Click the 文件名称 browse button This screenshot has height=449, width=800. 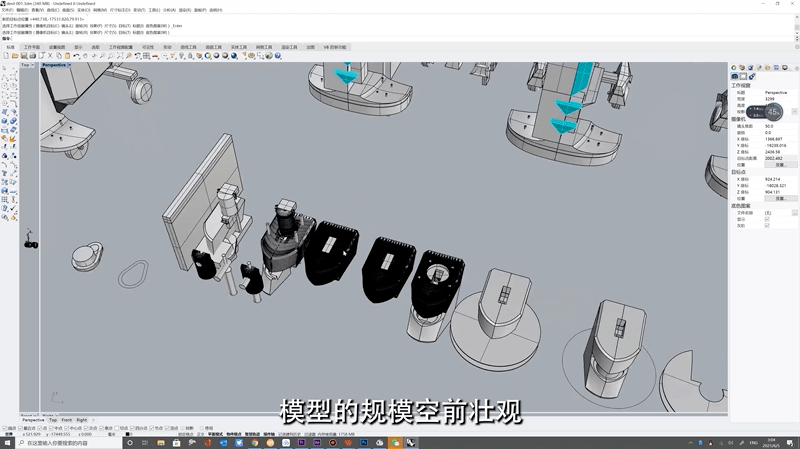[794, 213]
